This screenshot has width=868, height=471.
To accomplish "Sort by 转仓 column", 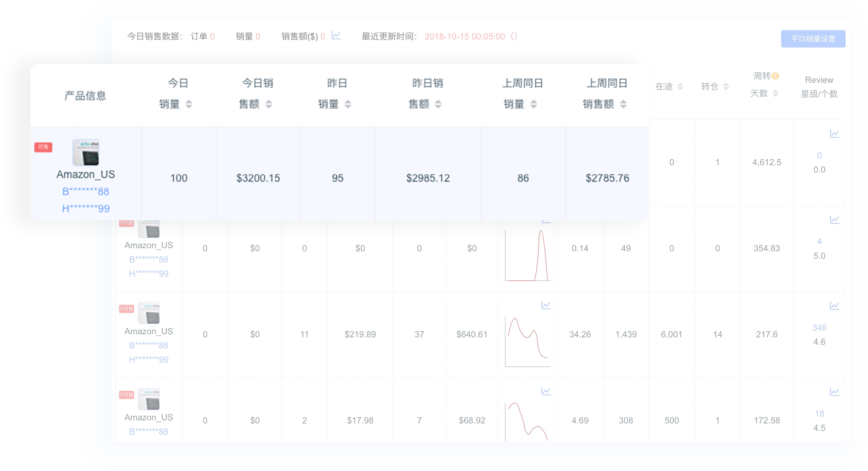I will click(x=726, y=87).
